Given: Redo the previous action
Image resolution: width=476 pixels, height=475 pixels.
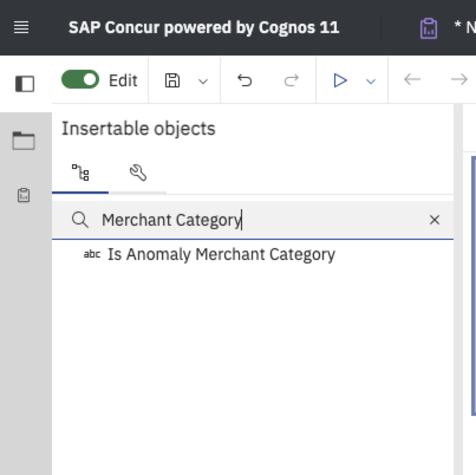Looking at the screenshot, I should [291, 80].
